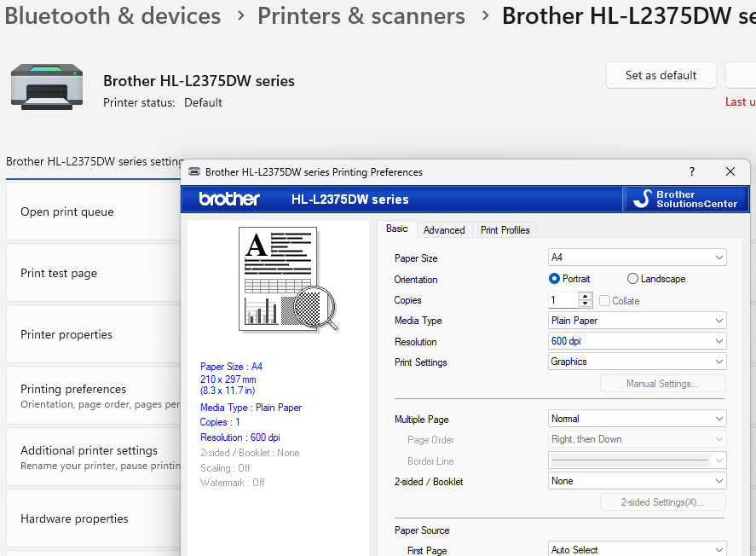Viewport: 756px width, 556px height.
Task: Open the disabled Border Line dropdown
Action: point(637,460)
